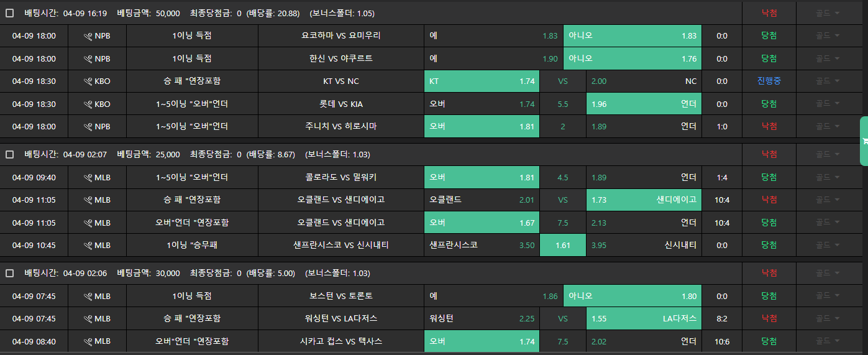The height and width of the screenshot is (355, 868).
Task: Click the baseball icon for 요코하마 VS 요미우리
Action: click(88, 36)
